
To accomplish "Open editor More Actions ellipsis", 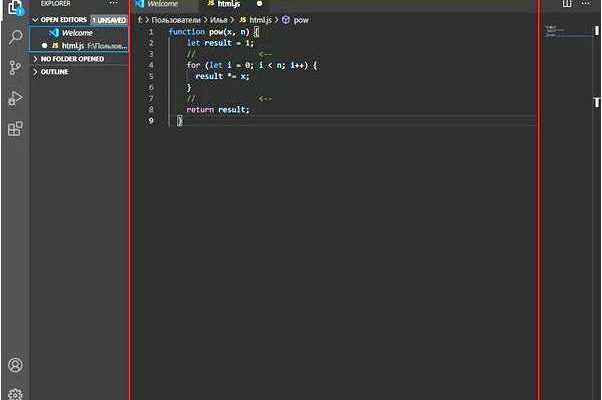I will (x=585, y=3).
